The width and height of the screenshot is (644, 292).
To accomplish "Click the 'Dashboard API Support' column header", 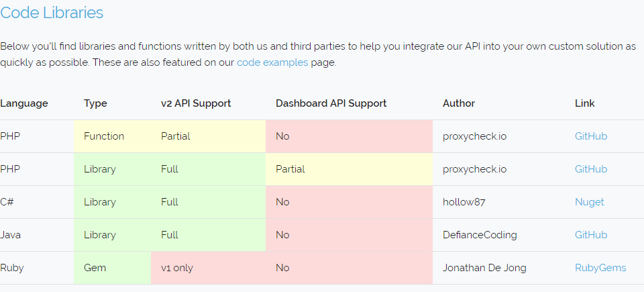I will (x=331, y=103).
